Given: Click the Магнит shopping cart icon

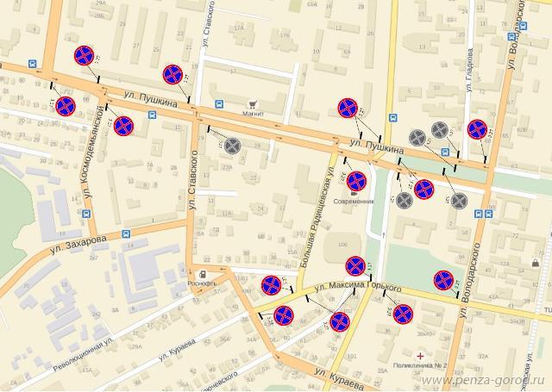Looking at the screenshot, I should (254, 102).
